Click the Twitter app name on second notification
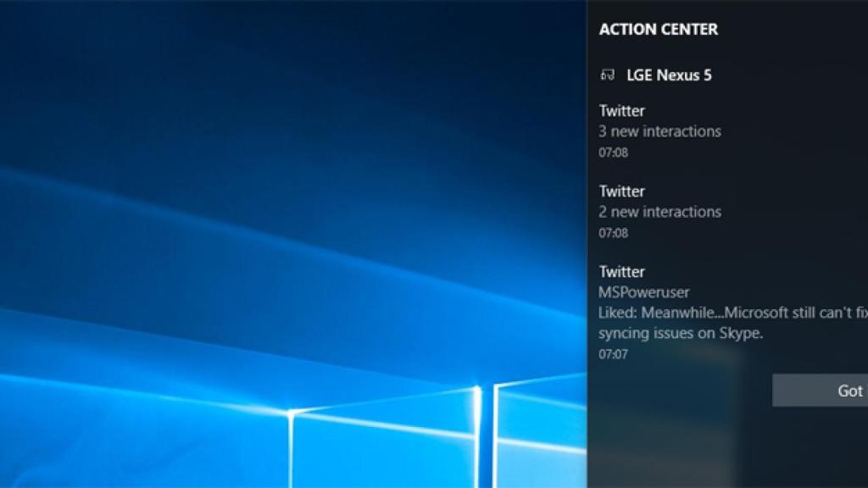This screenshot has width=868, height=488. click(622, 191)
